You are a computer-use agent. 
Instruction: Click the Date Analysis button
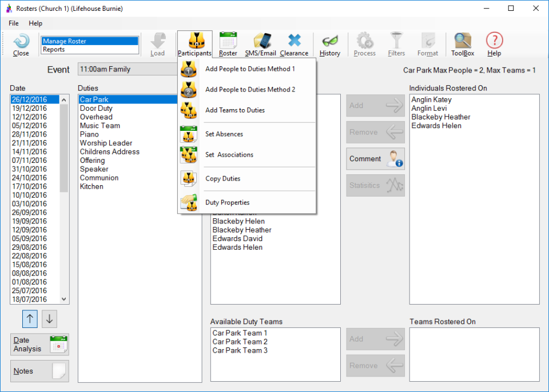[x=39, y=345]
